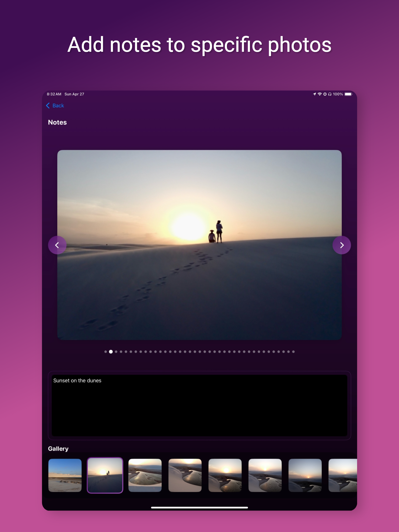Jump to the first page indicator dot
This screenshot has width=399, height=532.
pos(106,352)
